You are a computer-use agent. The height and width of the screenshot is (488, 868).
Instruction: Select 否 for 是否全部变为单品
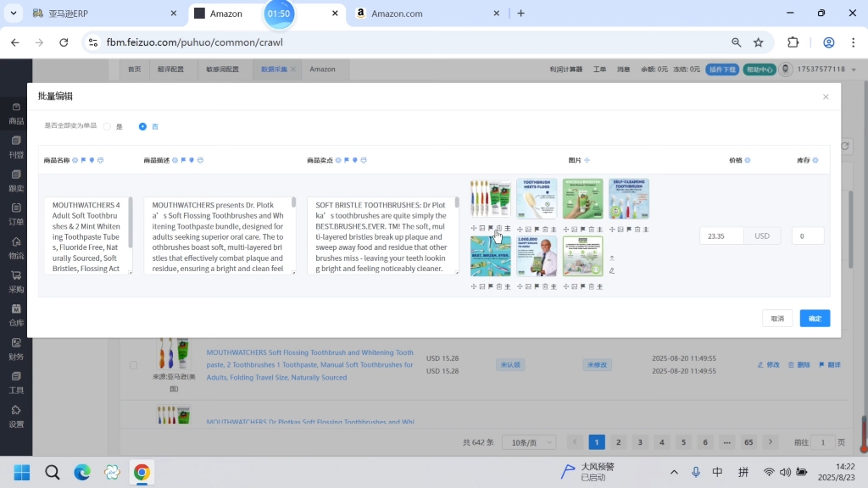pos(142,126)
